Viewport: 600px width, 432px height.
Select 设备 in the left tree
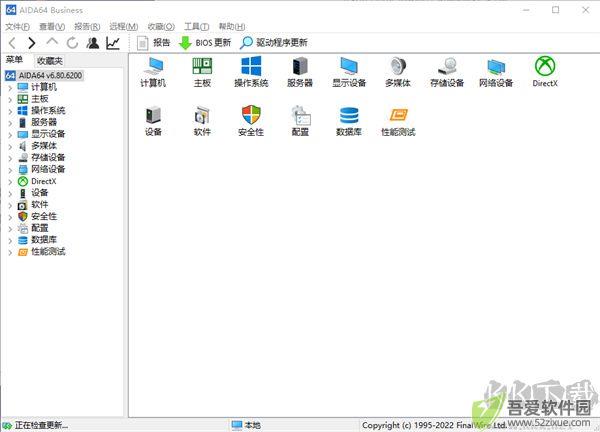pos(40,193)
